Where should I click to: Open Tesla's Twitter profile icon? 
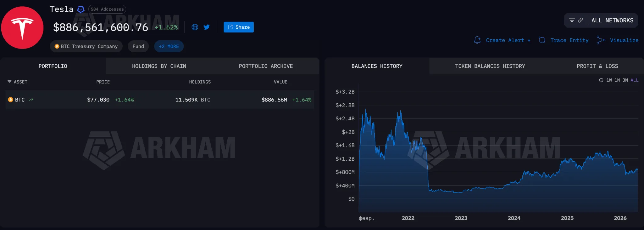207,27
